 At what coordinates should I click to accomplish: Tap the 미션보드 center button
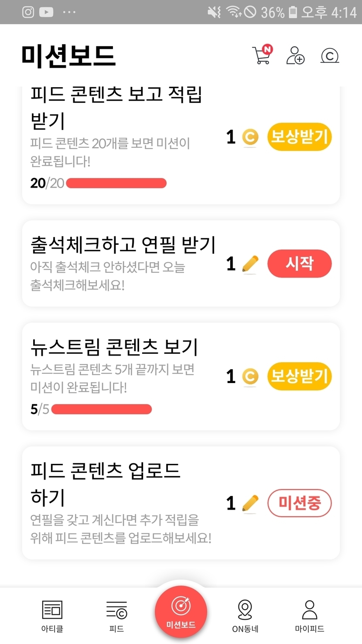tap(181, 612)
